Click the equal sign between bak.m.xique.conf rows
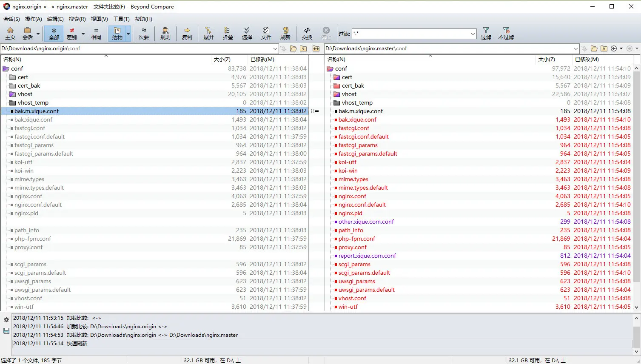 pos(317,111)
